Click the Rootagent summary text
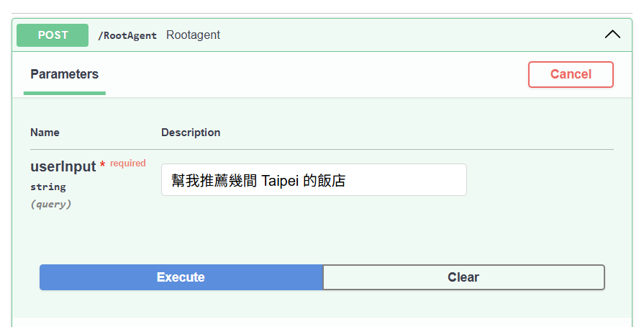Screen dimensions: 644x327 (x=193, y=35)
